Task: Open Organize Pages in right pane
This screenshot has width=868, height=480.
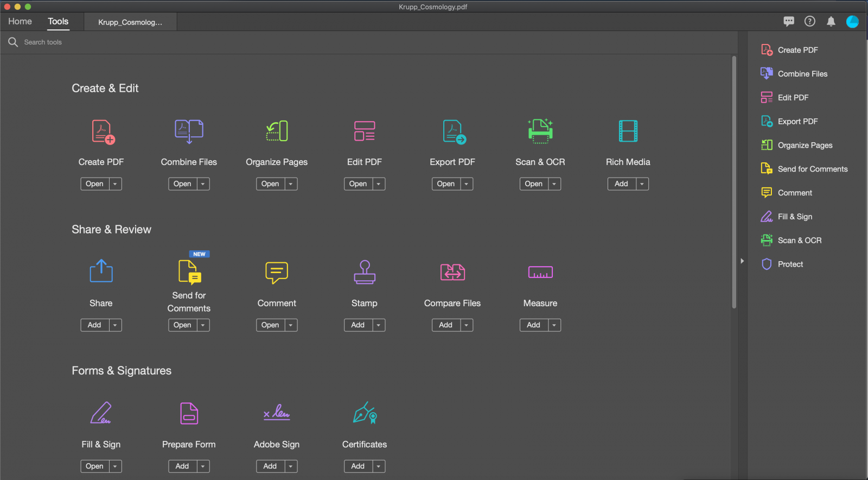Action: pyautogui.click(x=796, y=145)
